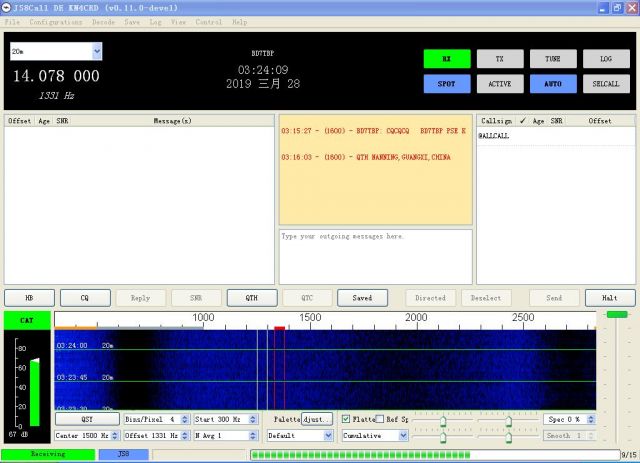Click the QTH button

[252, 298]
